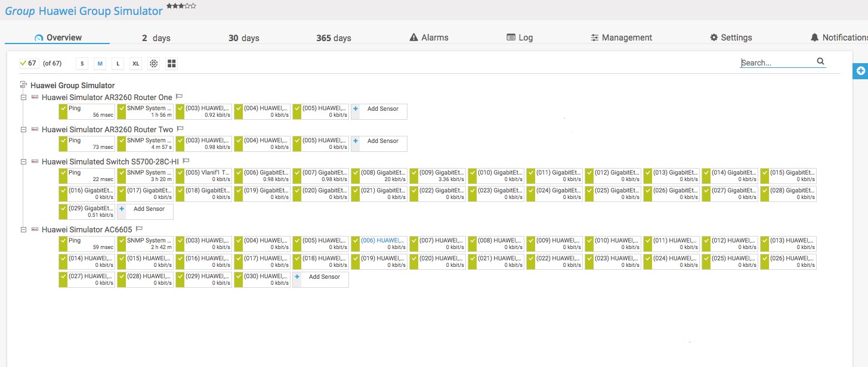
Task: Open SNMP System sensor showing 1 h 56 m
Action: tap(146, 112)
